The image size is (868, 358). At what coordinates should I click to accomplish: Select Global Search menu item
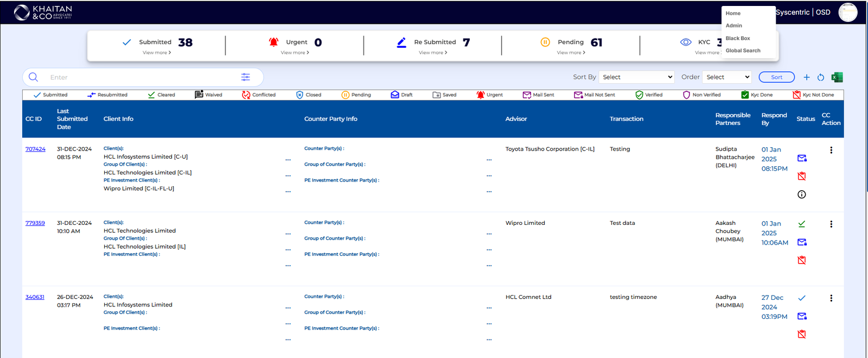click(743, 51)
